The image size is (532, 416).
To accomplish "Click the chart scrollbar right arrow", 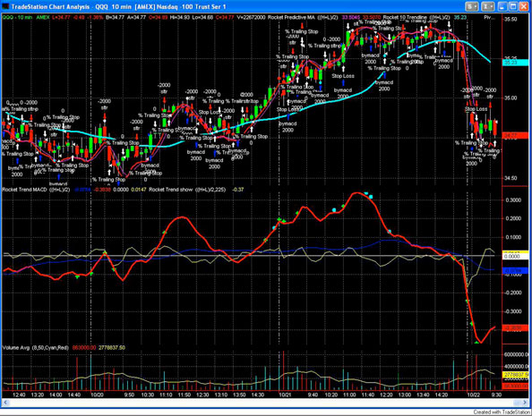I will coord(525,403).
